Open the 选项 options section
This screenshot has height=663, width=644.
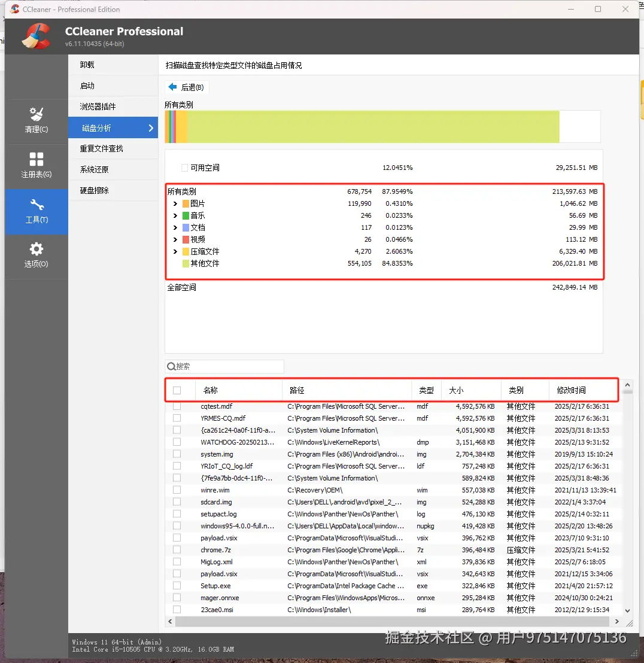pos(37,256)
